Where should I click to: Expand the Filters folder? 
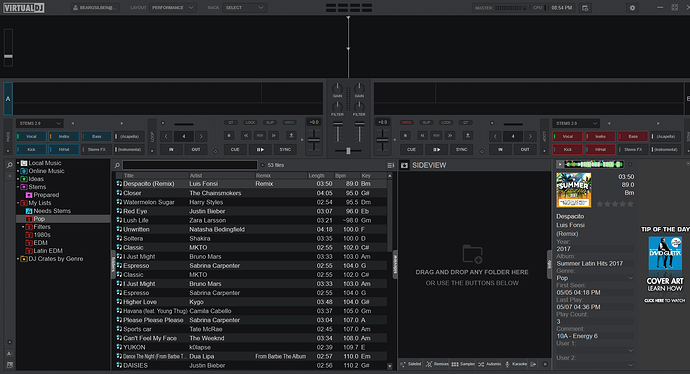point(23,227)
